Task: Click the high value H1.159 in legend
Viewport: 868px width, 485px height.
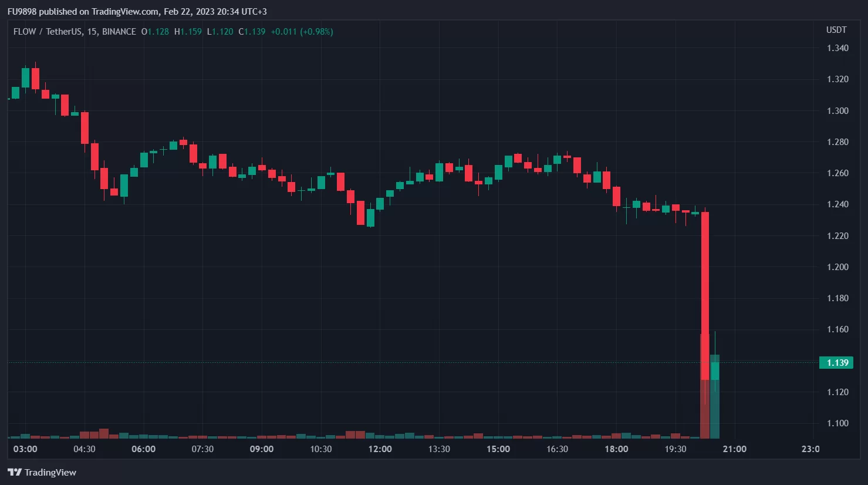Action: (x=188, y=32)
